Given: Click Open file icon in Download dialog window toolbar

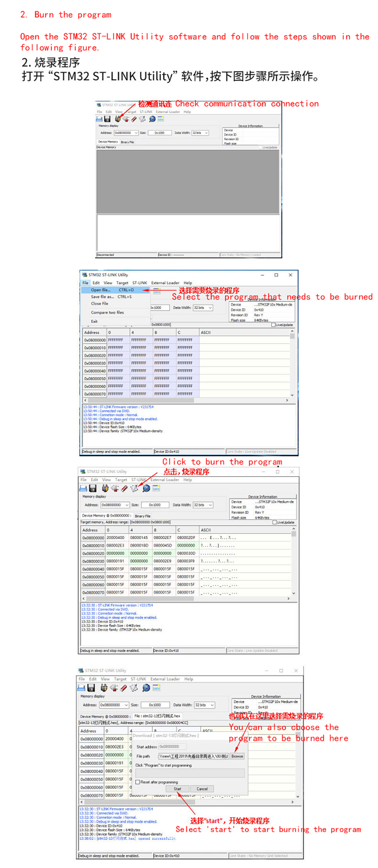Looking at the screenshot, I should pyautogui.click(x=81, y=688).
